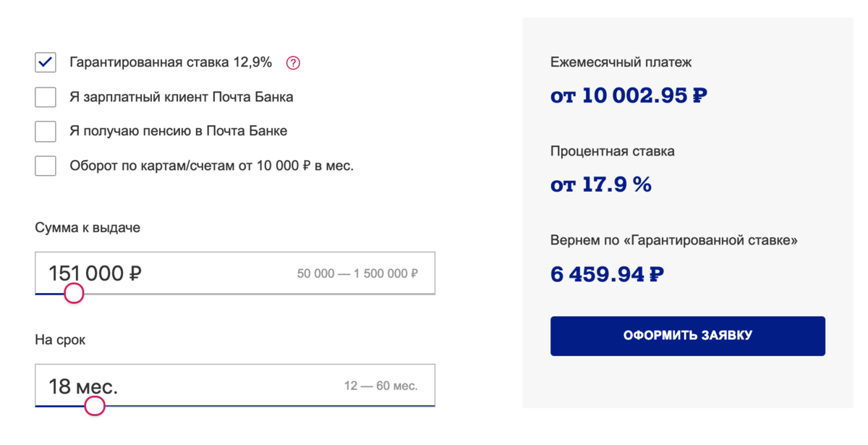This screenshot has height=445, width=868.
Task: Click the interest rate value 17.9 %
Action: point(601,185)
